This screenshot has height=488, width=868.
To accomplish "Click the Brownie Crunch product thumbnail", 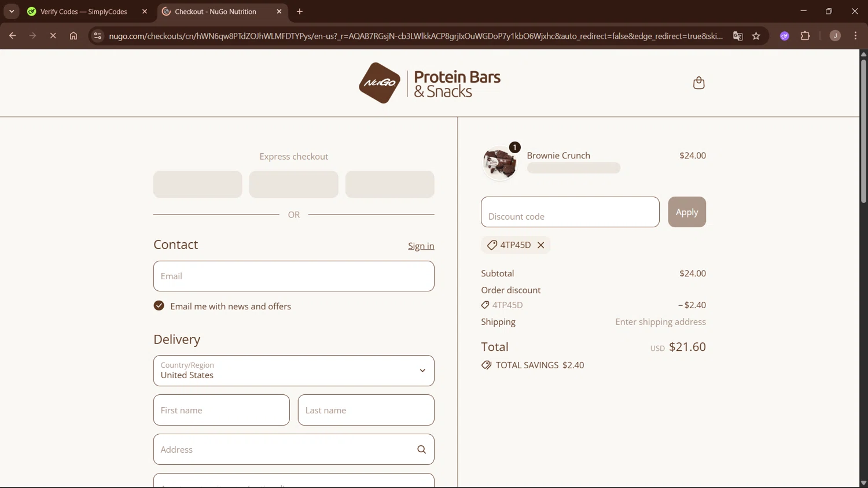I will (499, 163).
